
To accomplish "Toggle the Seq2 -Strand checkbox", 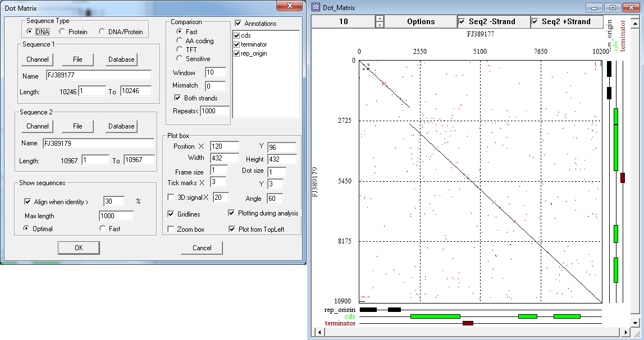I will pyautogui.click(x=462, y=21).
